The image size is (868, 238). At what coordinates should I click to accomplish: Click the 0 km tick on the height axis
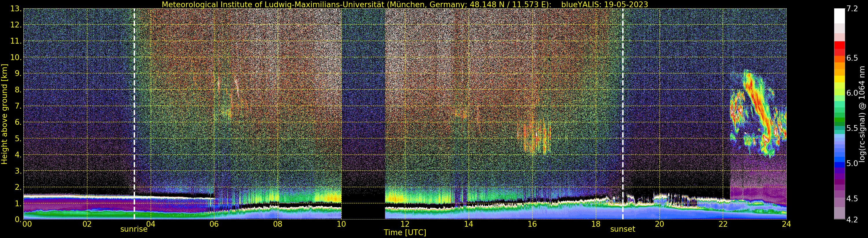click(x=18, y=220)
